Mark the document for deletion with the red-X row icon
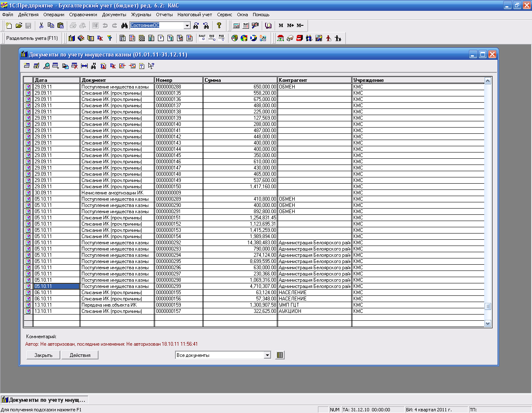 pos(75,66)
